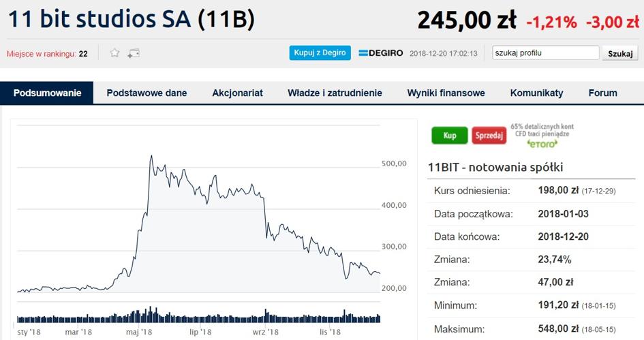The width and height of the screenshot is (644, 340).
Task: Click the price peak on the chart
Action: (151, 156)
